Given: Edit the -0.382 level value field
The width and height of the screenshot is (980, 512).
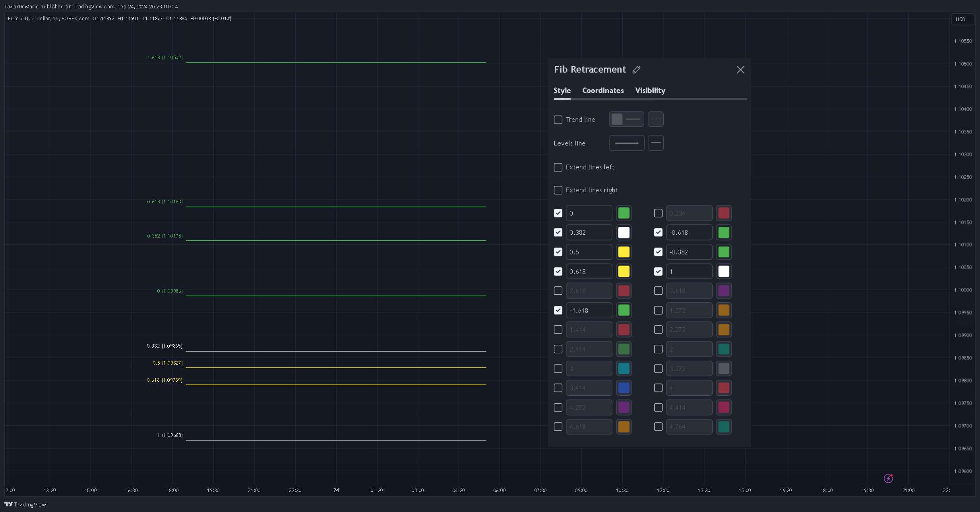Looking at the screenshot, I should pyautogui.click(x=689, y=252).
